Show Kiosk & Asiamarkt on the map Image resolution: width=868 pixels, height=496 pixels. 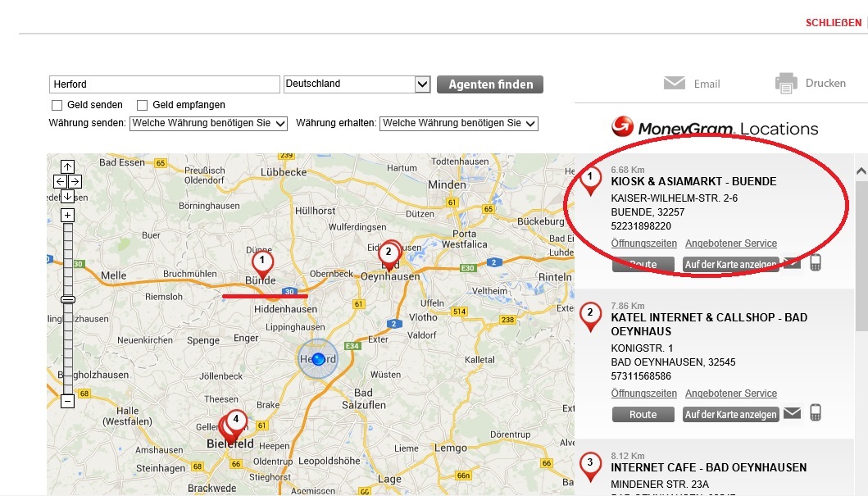pos(731,264)
